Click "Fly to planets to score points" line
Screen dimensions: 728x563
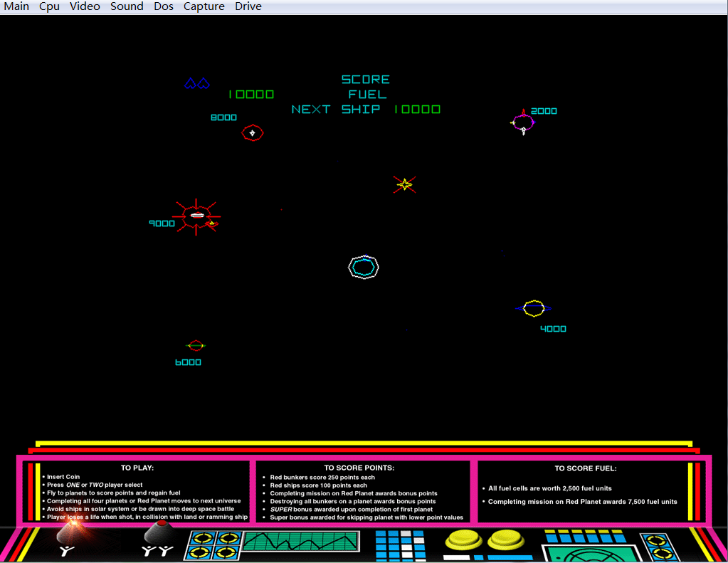point(114,493)
